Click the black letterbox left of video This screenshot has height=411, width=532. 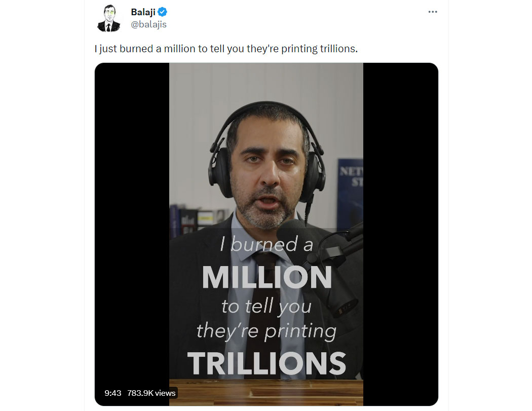click(132, 220)
